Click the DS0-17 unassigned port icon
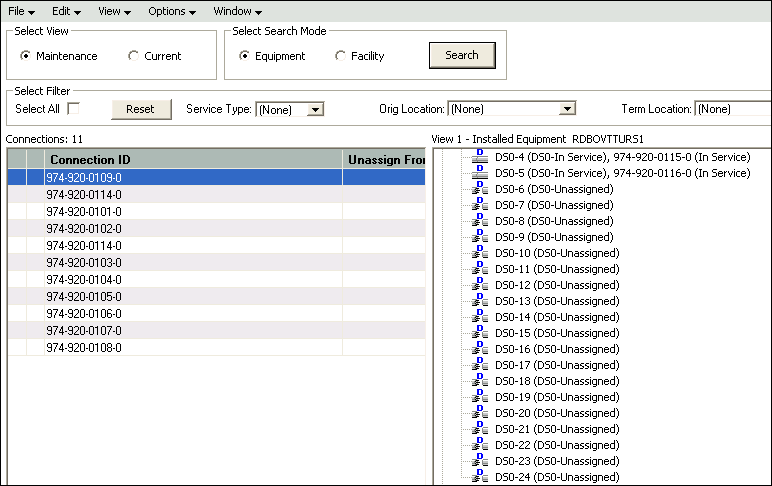 pyautogui.click(x=480, y=365)
